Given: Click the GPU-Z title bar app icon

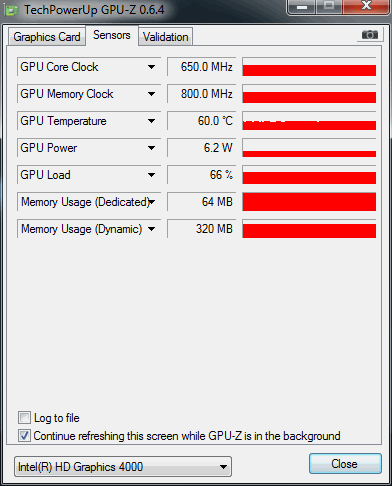Looking at the screenshot, I should point(12,10).
